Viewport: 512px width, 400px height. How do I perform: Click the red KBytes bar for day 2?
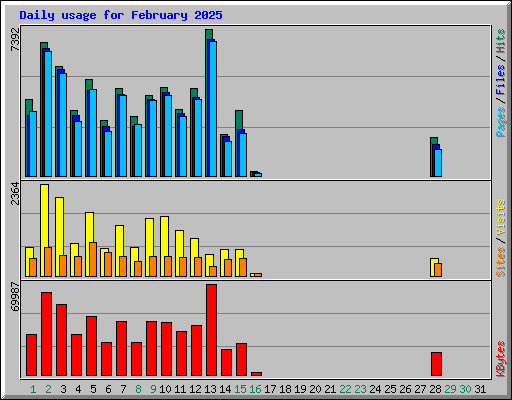click(46, 334)
